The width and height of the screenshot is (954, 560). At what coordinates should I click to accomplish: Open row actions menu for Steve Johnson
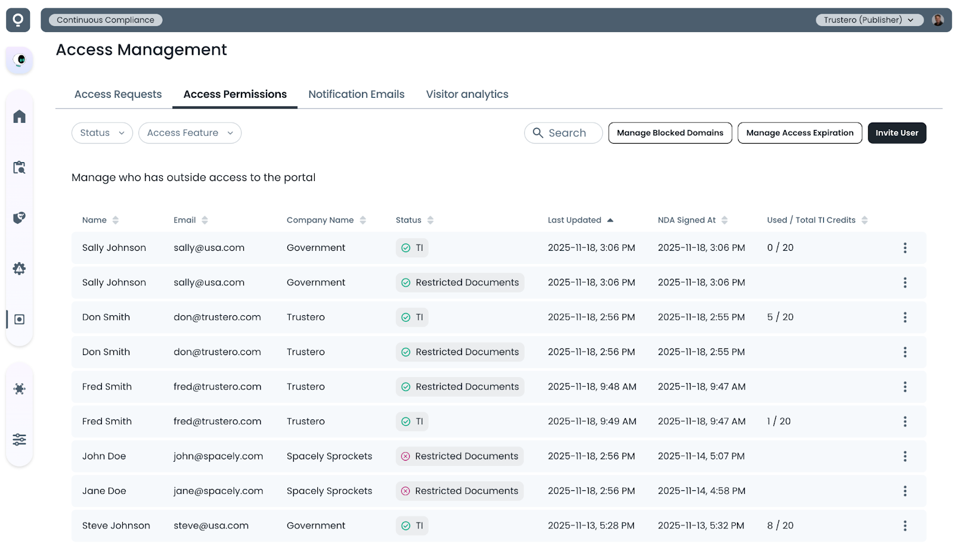905,526
